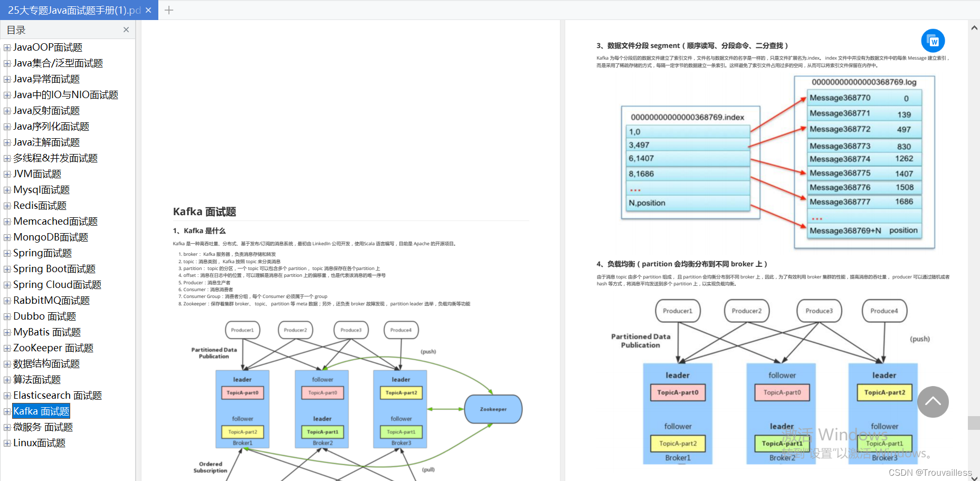
Task: Expand the Java异常面试题 node
Action: (x=7, y=79)
